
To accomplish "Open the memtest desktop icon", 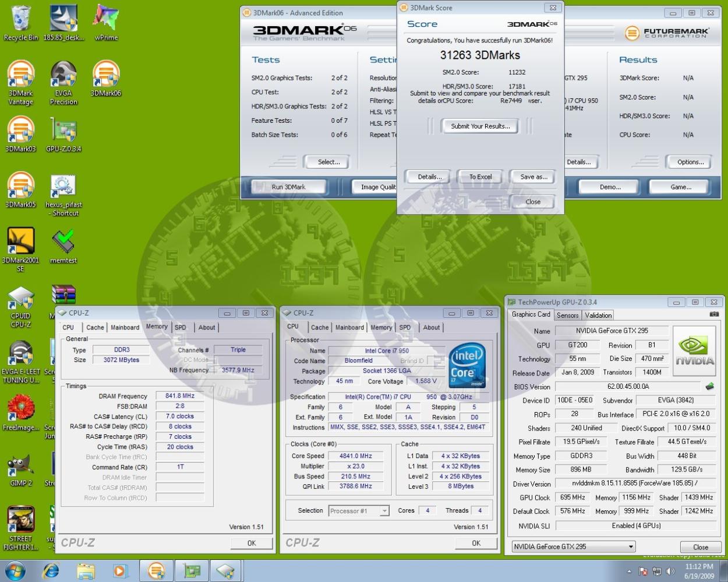I will [63, 246].
